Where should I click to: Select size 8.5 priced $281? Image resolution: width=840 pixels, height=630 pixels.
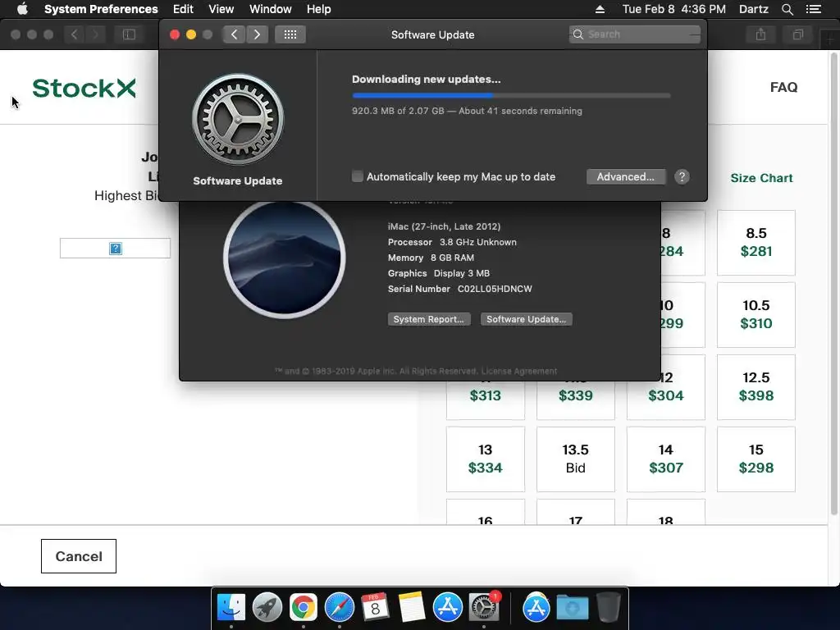[756, 243]
